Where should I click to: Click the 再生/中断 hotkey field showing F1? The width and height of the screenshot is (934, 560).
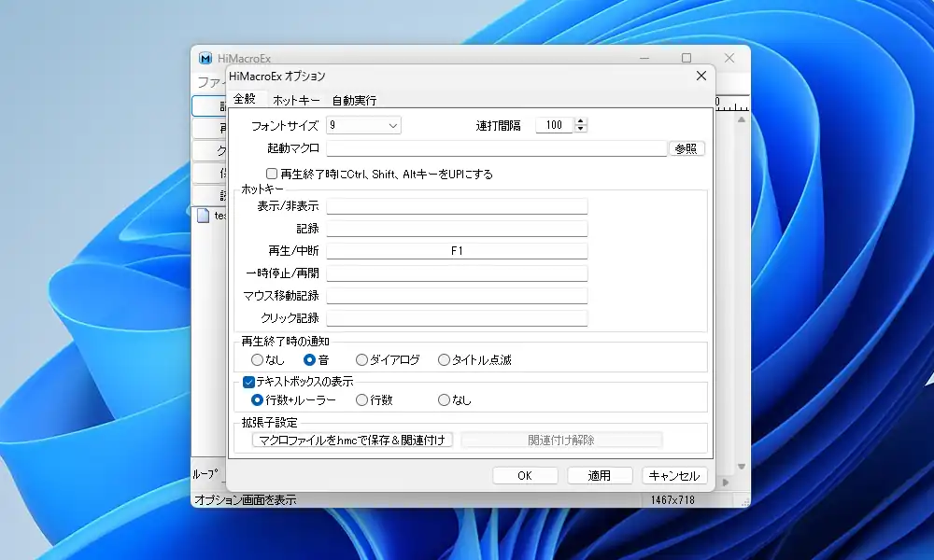point(457,250)
